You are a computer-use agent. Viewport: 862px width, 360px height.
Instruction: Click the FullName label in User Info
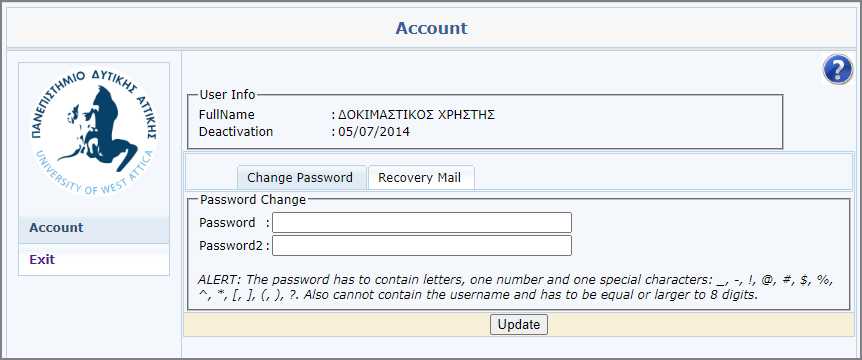[x=226, y=115]
